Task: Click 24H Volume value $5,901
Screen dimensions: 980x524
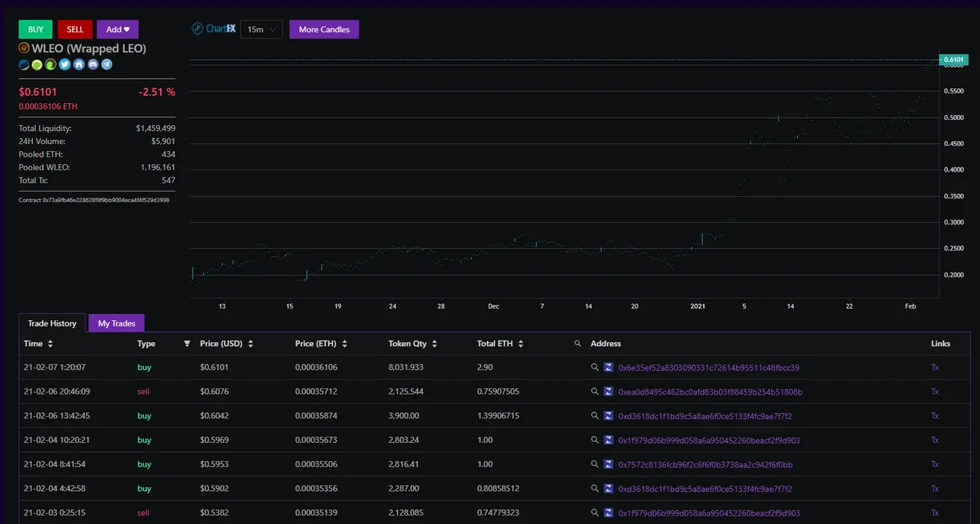Action: point(163,141)
